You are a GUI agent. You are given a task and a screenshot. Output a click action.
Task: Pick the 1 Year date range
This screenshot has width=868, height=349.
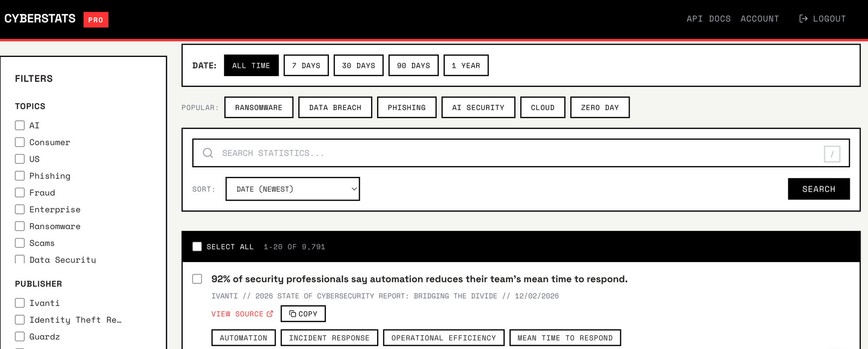tap(466, 65)
